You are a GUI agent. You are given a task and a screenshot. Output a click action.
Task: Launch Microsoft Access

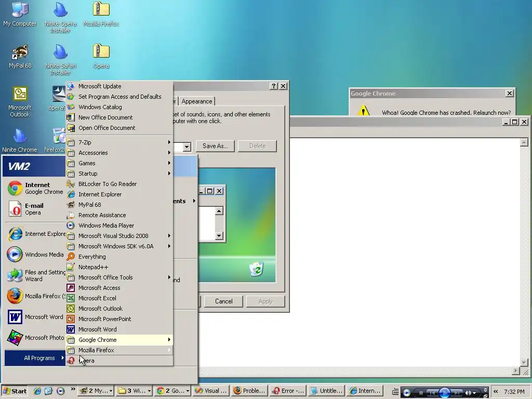point(119,288)
